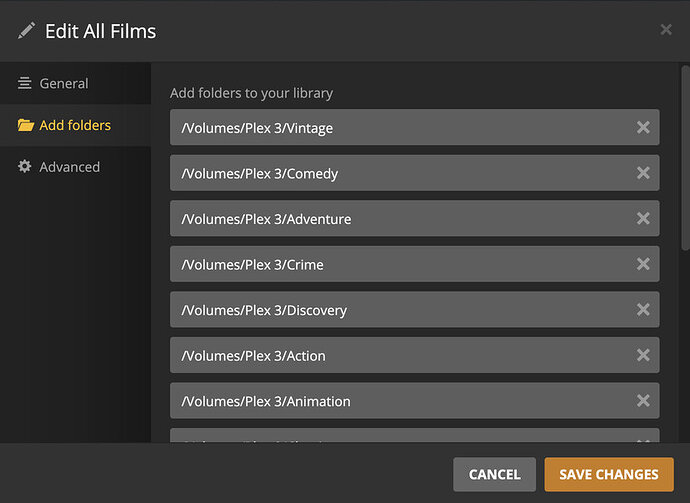Close the Edit All Films dialog
The image size is (690, 503).
[666, 30]
